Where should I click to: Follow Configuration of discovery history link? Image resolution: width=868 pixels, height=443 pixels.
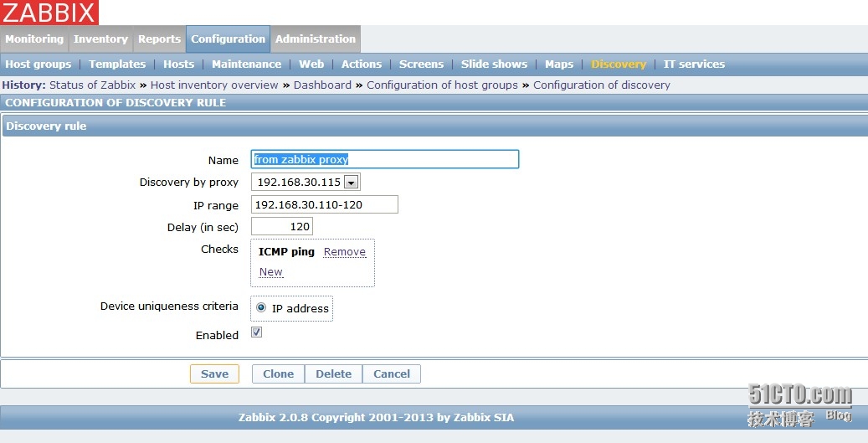pos(602,85)
